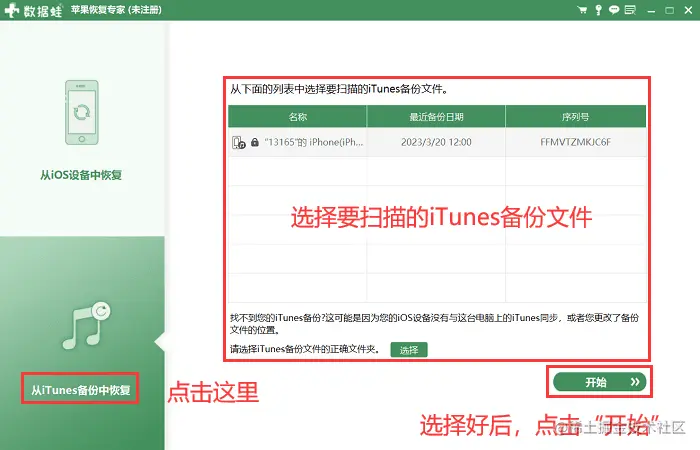Click the lock icon in backup row
Screen dimensions: 700x450
pos(255,142)
